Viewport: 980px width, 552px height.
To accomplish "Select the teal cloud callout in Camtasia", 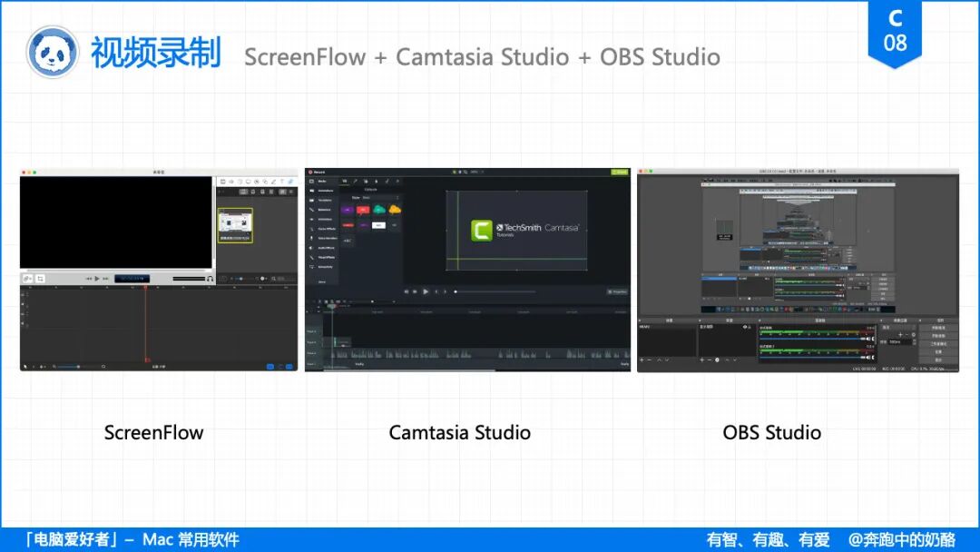I will tap(379, 210).
